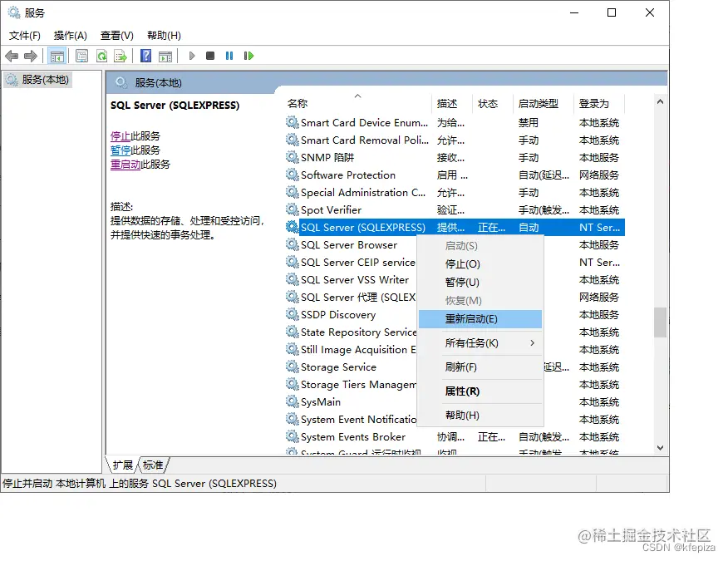Image resolution: width=728 pixels, height=561 pixels.
Task: Click the blue Help question mark icon
Action: pyautogui.click(x=145, y=57)
